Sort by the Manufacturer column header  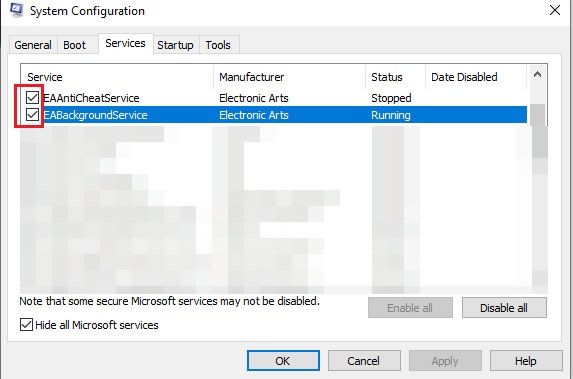click(289, 77)
